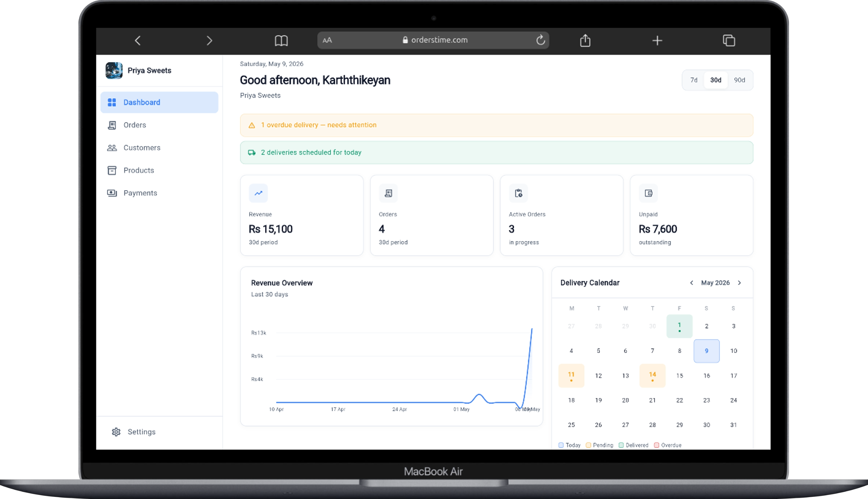
Task: Select pending date 11 in calendar
Action: 571,375
